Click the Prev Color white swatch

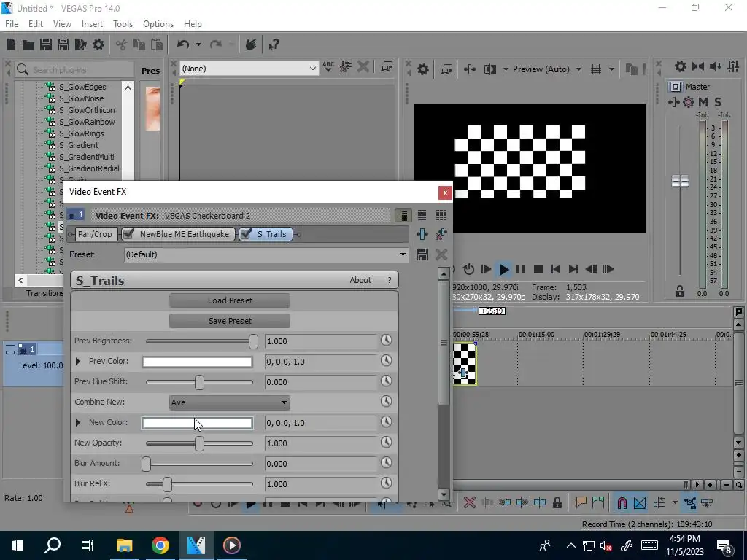click(197, 362)
